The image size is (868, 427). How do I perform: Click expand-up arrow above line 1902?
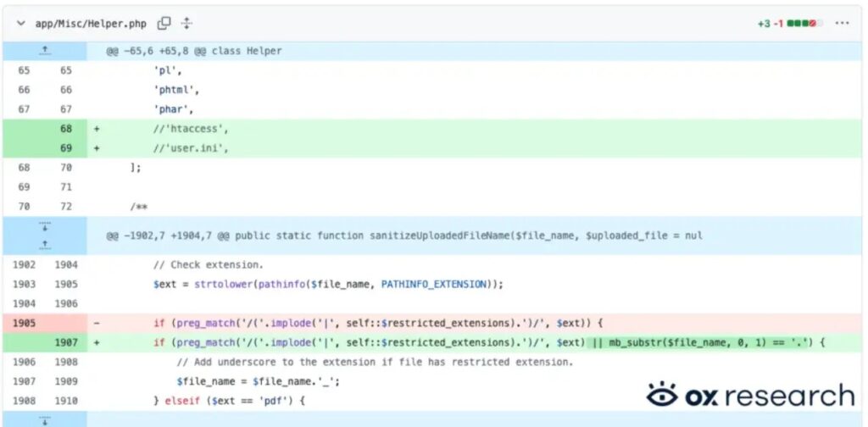click(45, 243)
